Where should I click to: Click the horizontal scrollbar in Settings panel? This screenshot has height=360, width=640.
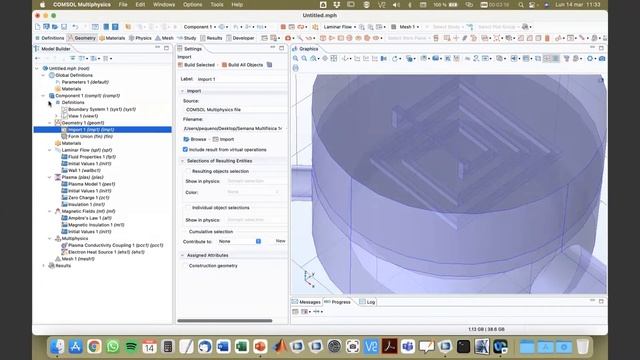click(224, 321)
